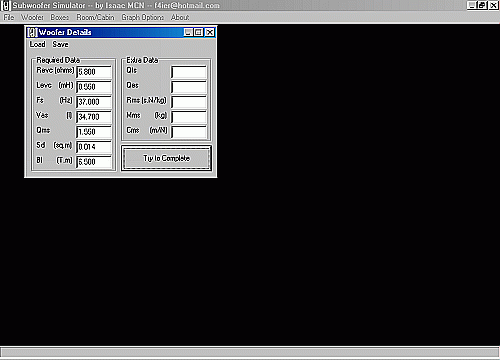The image size is (500, 360).
Task: Click the Cms (m/N) input field
Action: (x=189, y=132)
